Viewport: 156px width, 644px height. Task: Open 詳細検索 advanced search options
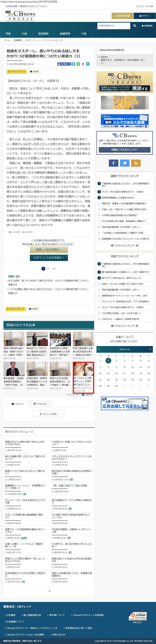point(147,26)
